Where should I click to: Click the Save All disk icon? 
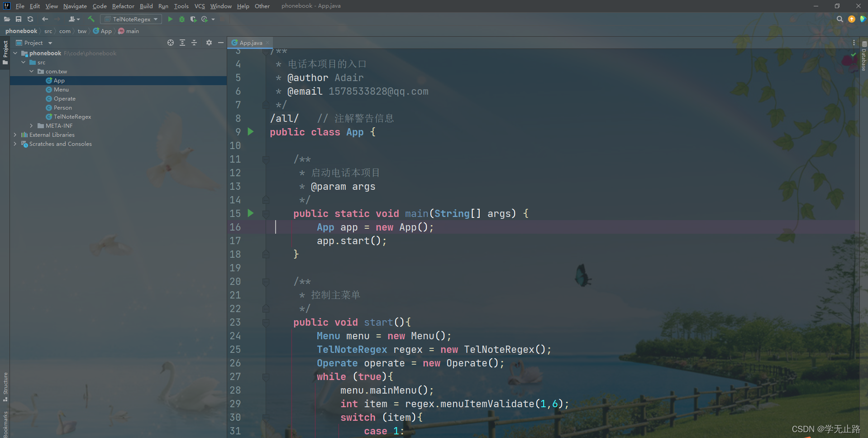tap(19, 19)
